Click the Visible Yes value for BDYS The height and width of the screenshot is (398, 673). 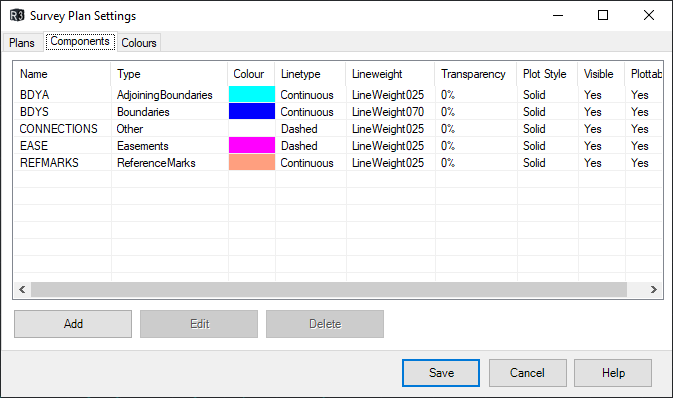tap(592, 112)
